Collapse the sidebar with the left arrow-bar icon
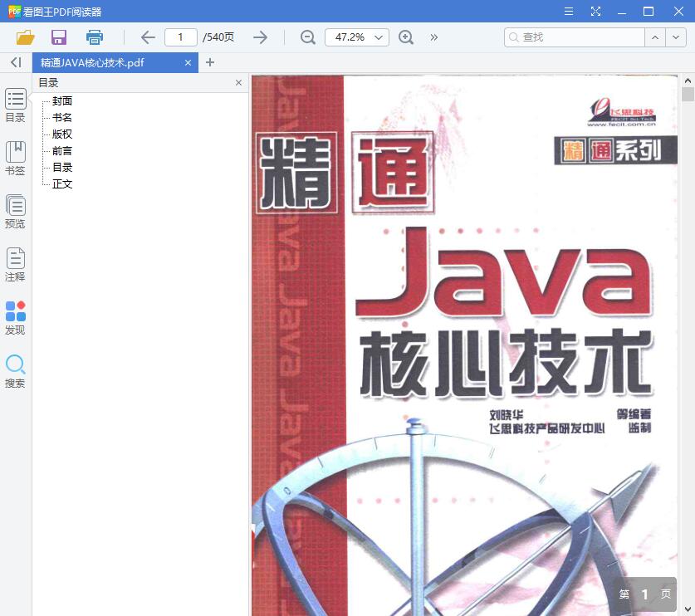 [x=16, y=62]
